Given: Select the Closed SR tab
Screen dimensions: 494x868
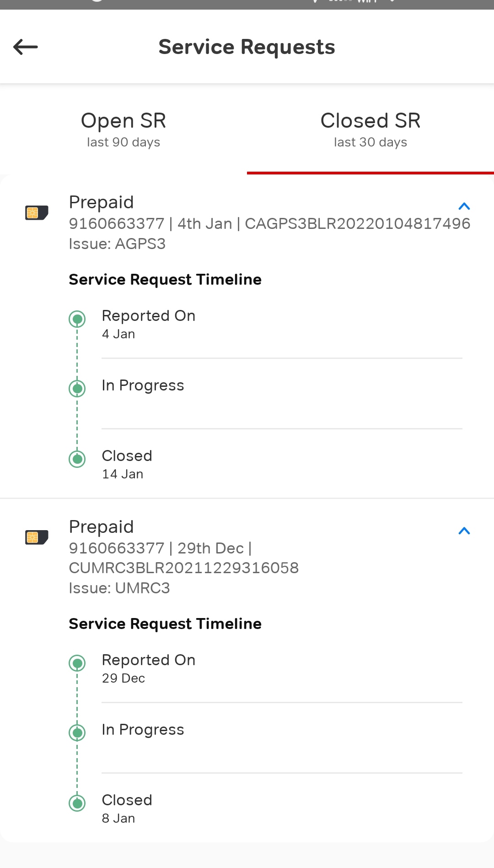Looking at the screenshot, I should 370,129.
